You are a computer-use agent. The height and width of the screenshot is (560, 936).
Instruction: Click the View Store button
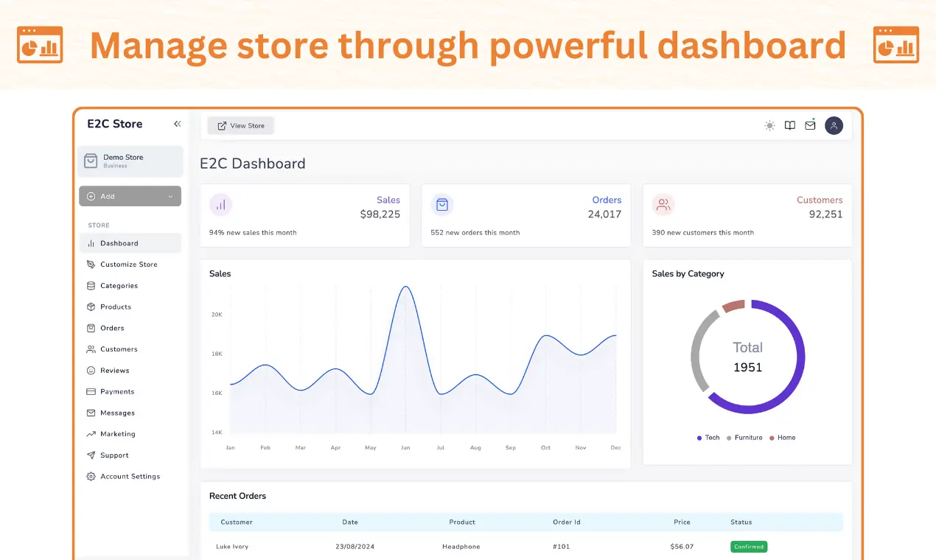pyautogui.click(x=241, y=126)
